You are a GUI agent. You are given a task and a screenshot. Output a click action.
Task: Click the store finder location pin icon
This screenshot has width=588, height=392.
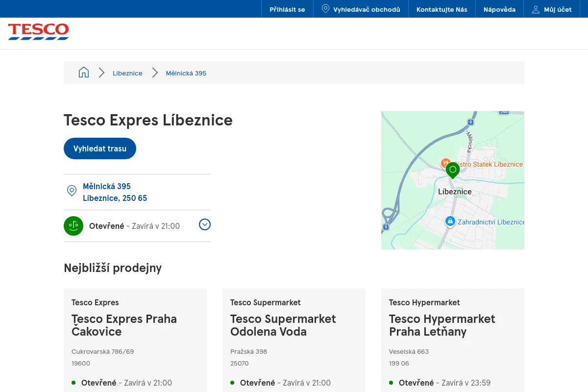click(x=325, y=9)
